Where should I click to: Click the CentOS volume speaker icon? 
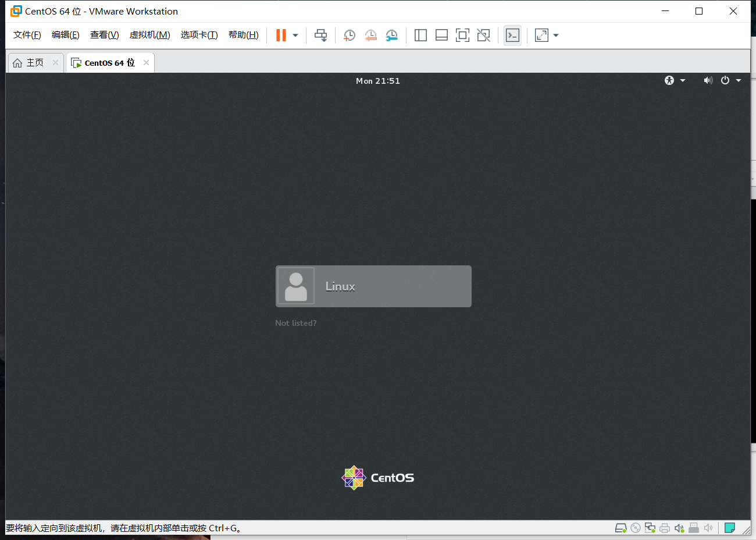(708, 80)
